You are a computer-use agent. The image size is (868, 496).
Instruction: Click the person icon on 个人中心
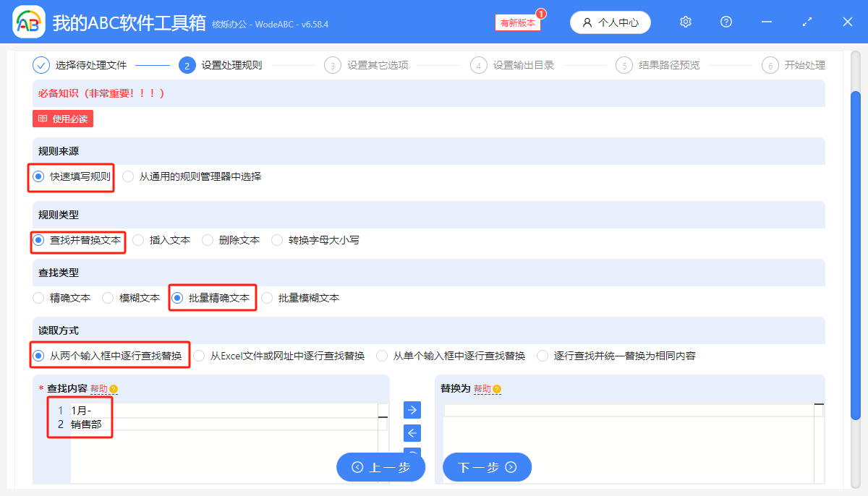[587, 22]
